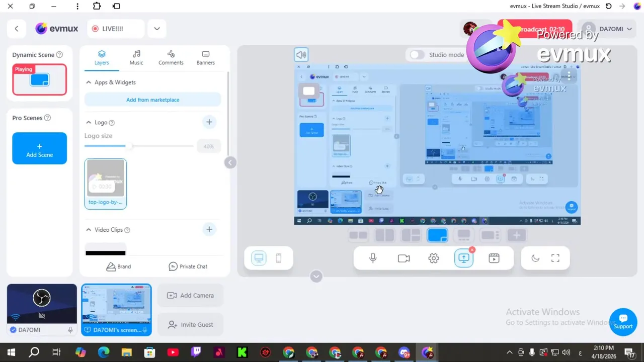Open the Private Chat tab
Screen dimensions: 644x362
click(x=188, y=266)
